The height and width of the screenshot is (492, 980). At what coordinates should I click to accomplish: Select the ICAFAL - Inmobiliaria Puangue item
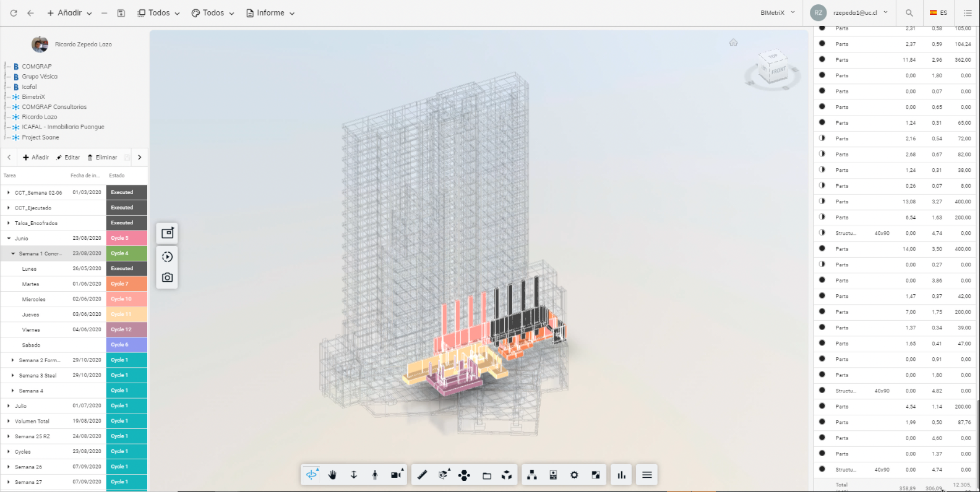tap(63, 127)
